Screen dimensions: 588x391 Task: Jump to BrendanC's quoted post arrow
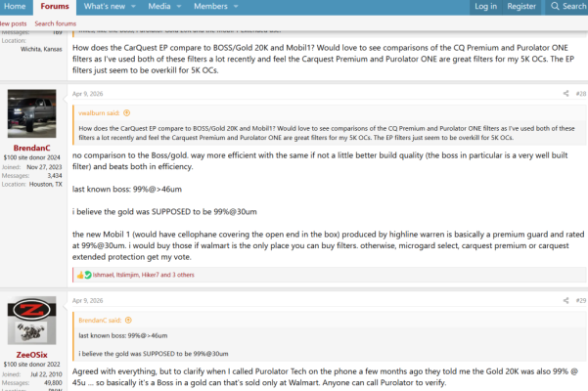(128, 321)
